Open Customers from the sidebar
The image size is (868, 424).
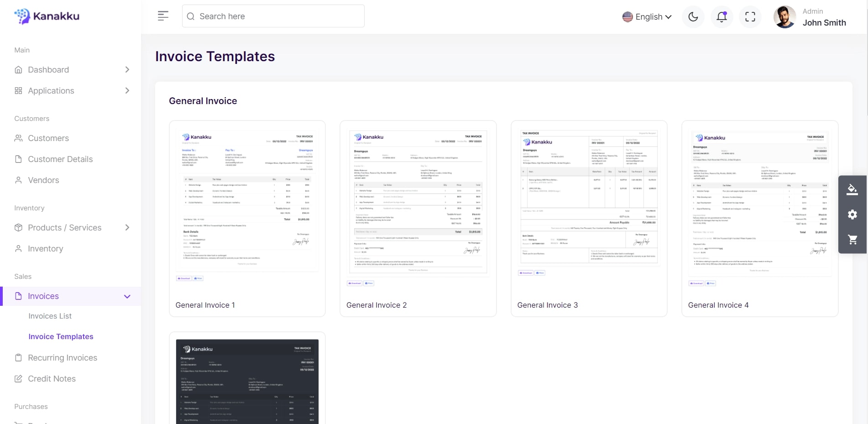tap(48, 138)
